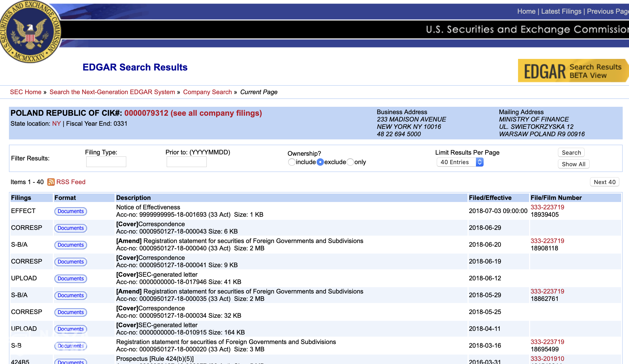Go to Previous Page in top navigation
This screenshot has height=364, width=629.
coord(608,11)
